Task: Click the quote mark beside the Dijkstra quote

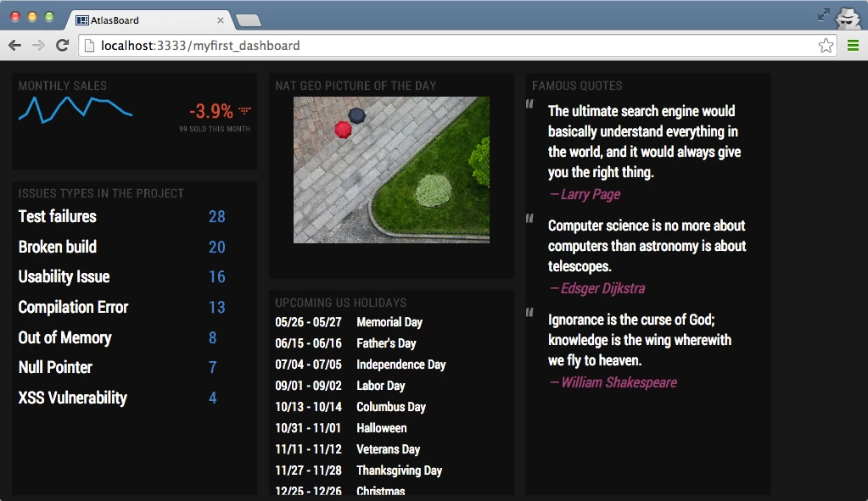Action: [529, 218]
